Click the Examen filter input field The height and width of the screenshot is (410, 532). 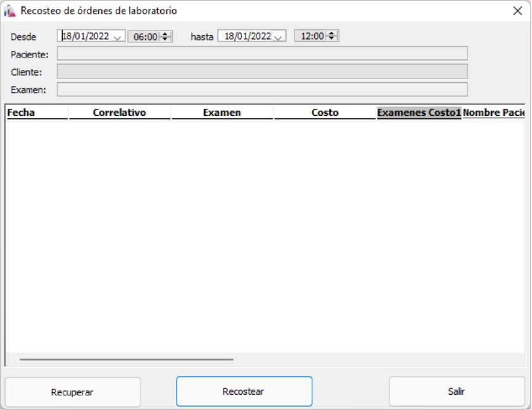[x=262, y=89]
